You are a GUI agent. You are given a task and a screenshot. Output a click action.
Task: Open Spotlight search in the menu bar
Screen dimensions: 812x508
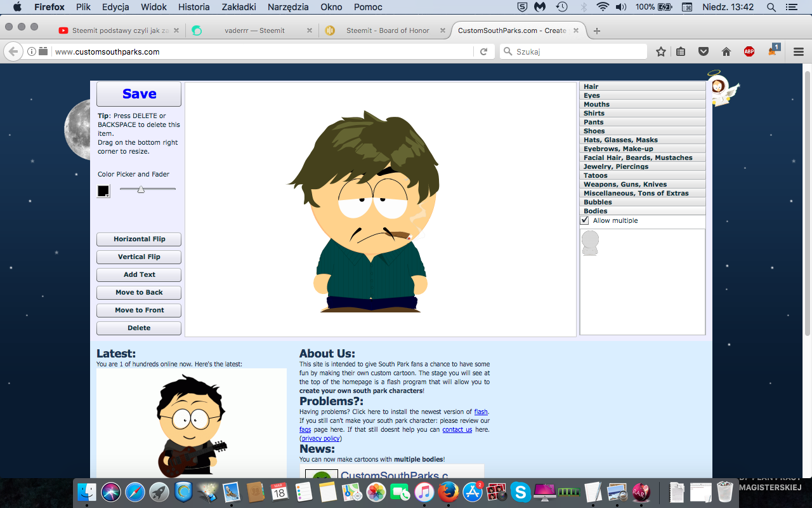click(771, 7)
